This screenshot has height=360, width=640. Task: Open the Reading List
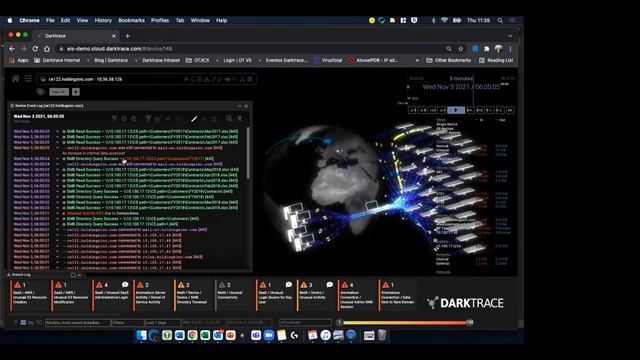tap(496, 60)
